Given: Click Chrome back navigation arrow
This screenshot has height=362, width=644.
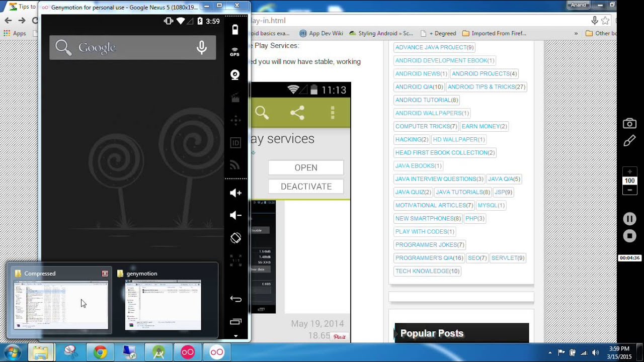Looking at the screenshot, I should [8, 21].
